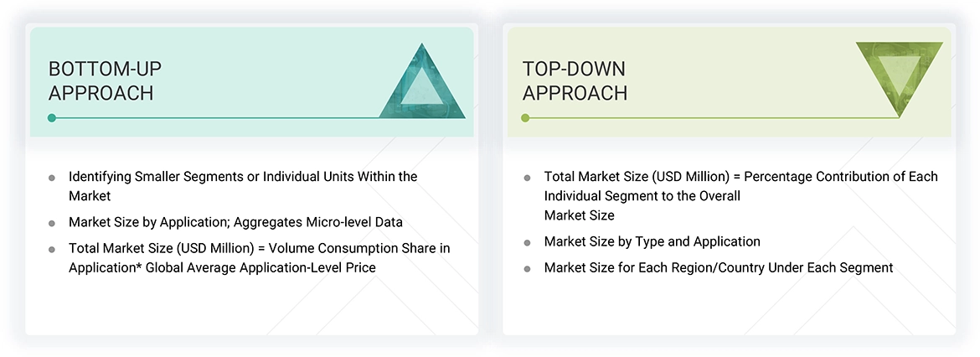Image resolution: width=980 pixels, height=357 pixels.
Task: Click bullet beside Market Size for Each Region
Action: click(527, 268)
